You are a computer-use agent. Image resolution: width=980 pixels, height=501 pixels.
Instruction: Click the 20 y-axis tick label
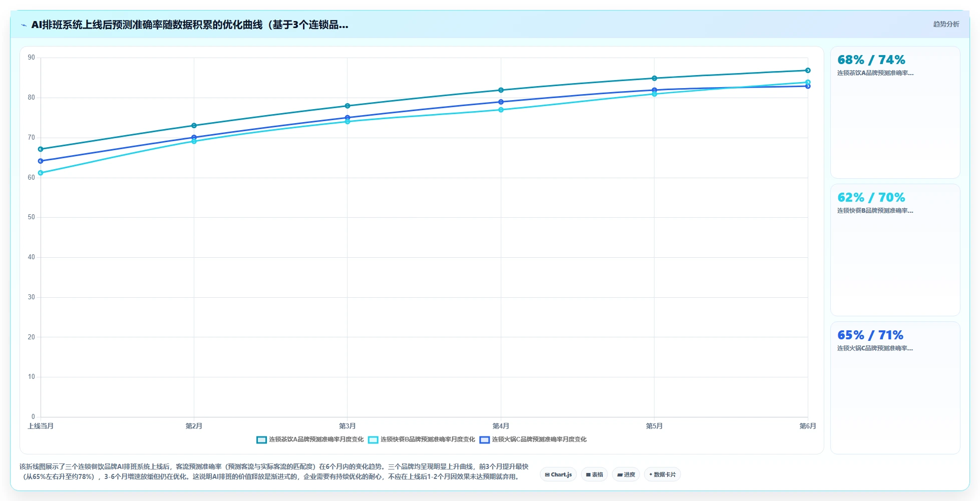[x=32, y=337]
